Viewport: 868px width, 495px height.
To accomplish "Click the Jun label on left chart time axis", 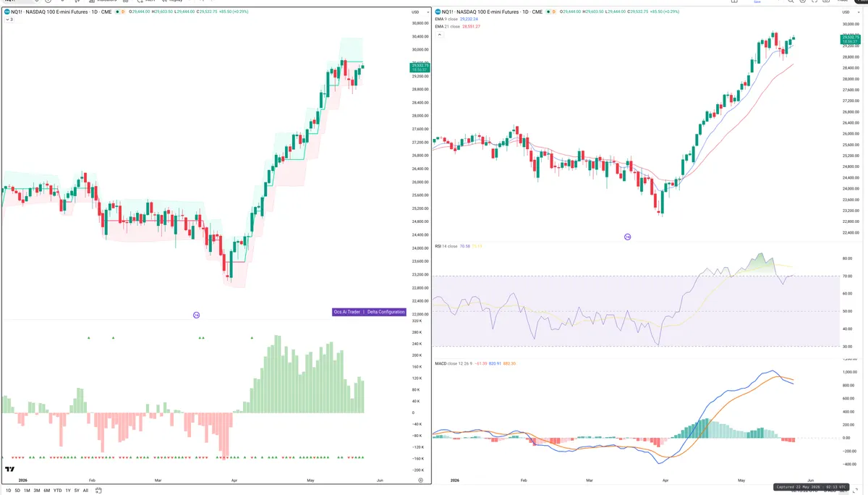I will point(380,481).
